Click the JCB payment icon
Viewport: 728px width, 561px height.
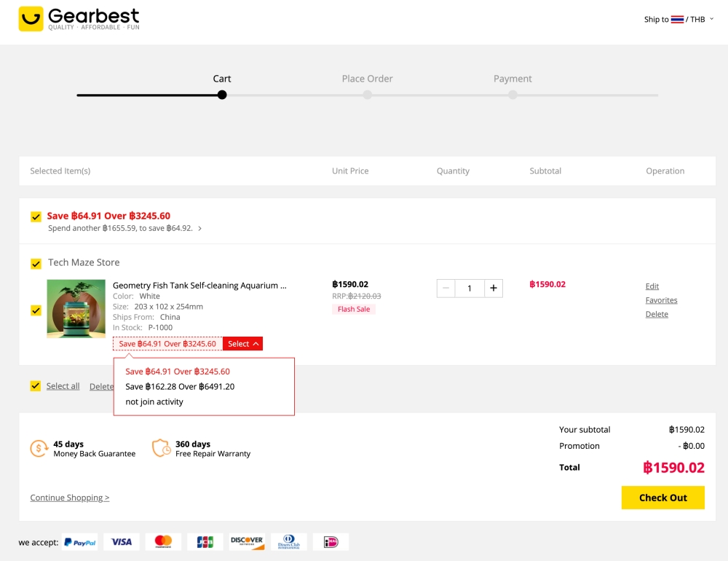click(205, 542)
